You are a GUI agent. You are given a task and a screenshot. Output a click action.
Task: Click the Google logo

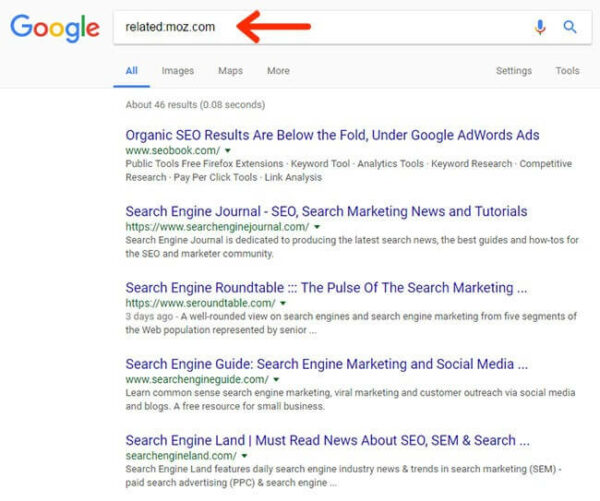55,28
